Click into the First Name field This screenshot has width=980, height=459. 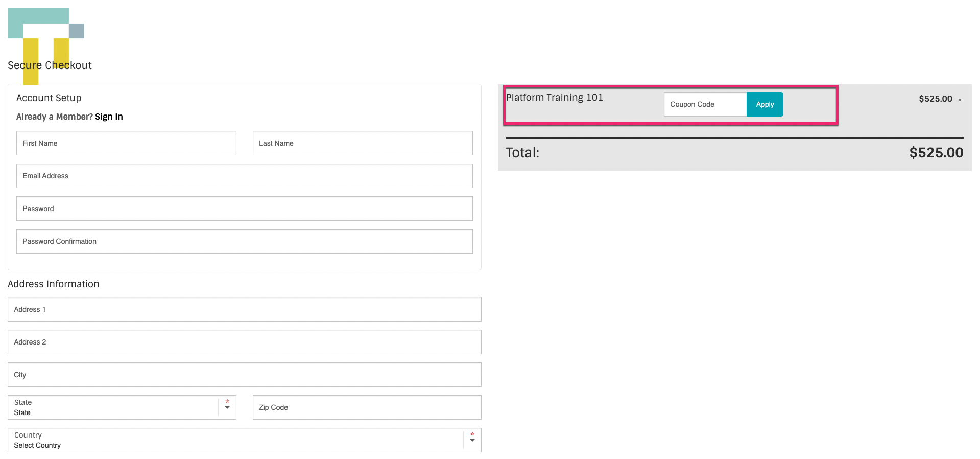coord(126,143)
